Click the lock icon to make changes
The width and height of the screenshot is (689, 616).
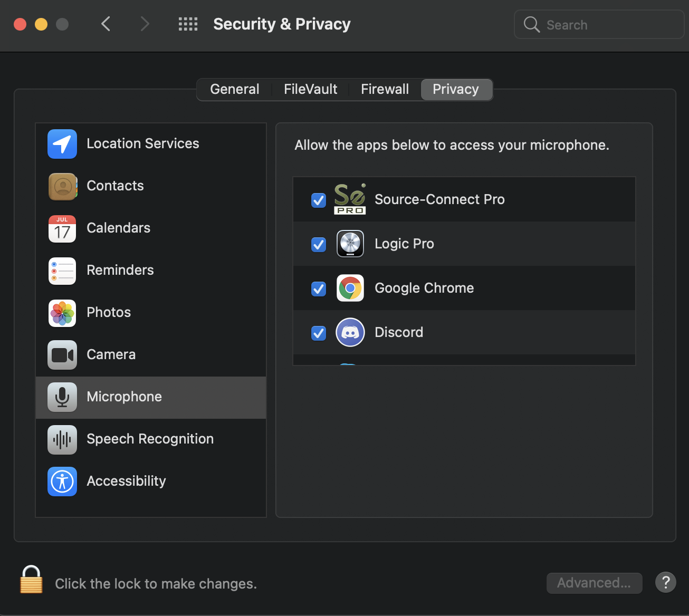(31, 580)
